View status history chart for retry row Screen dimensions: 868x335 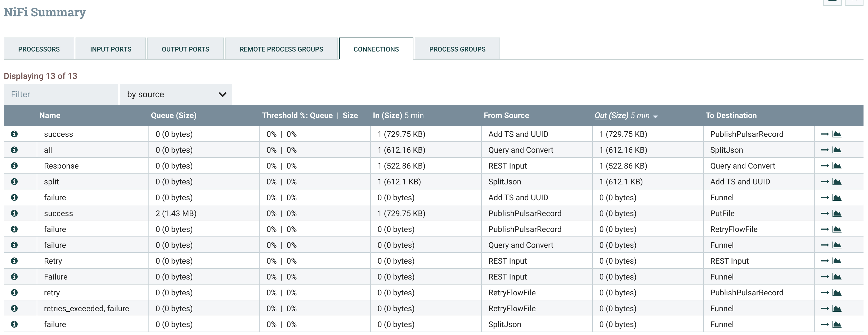pyautogui.click(x=837, y=292)
